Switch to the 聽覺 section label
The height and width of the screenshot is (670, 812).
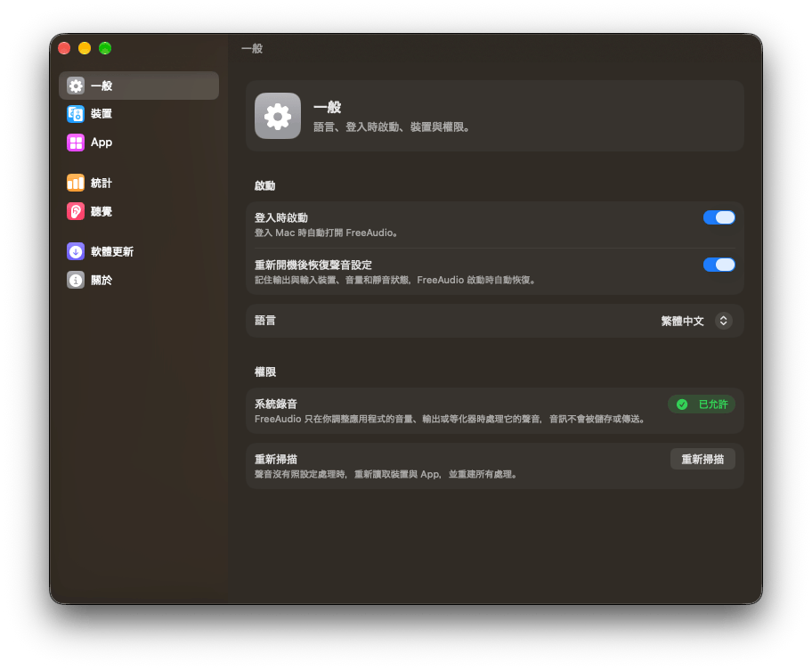pos(101,211)
